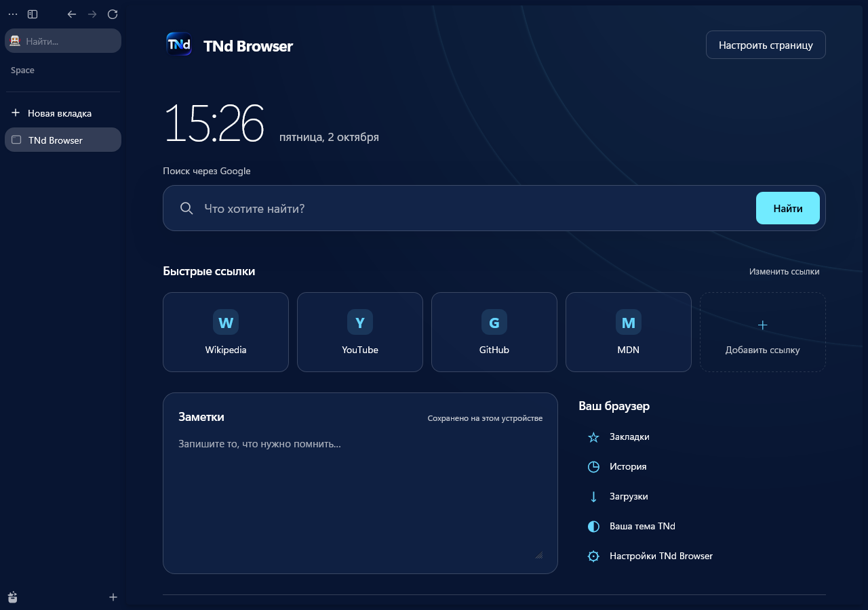Image resolution: width=868 pixels, height=610 pixels.
Task: Click the пятница, 2 октября date text
Action: coord(329,137)
